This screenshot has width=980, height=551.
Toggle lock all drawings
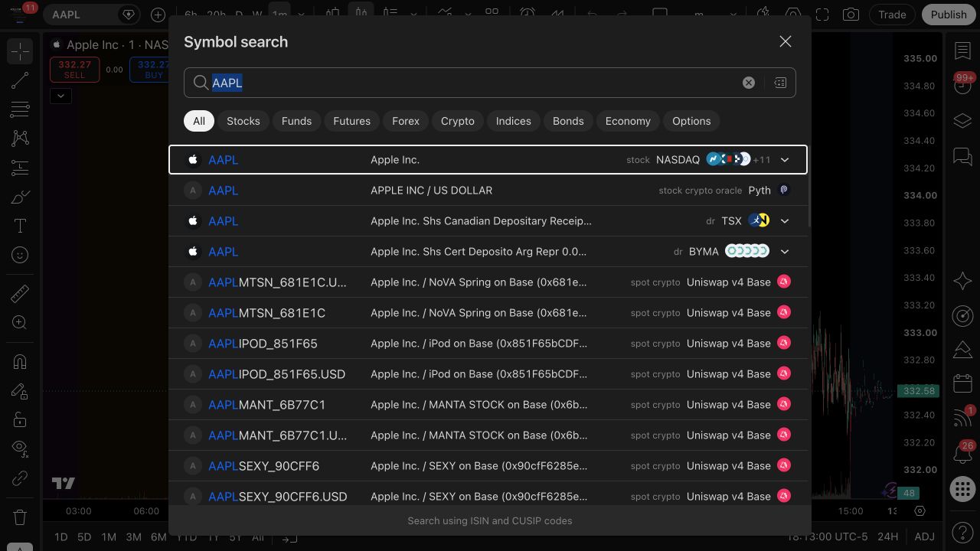[20, 420]
